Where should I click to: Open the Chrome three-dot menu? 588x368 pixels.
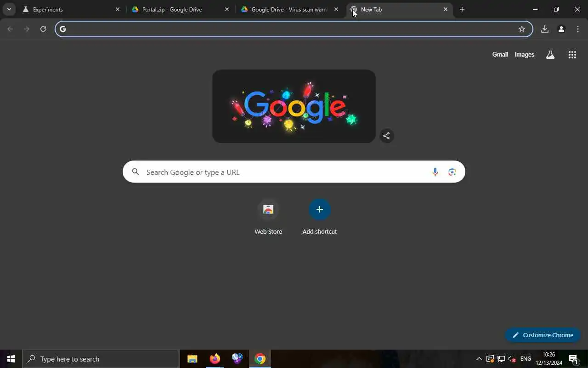point(578,29)
